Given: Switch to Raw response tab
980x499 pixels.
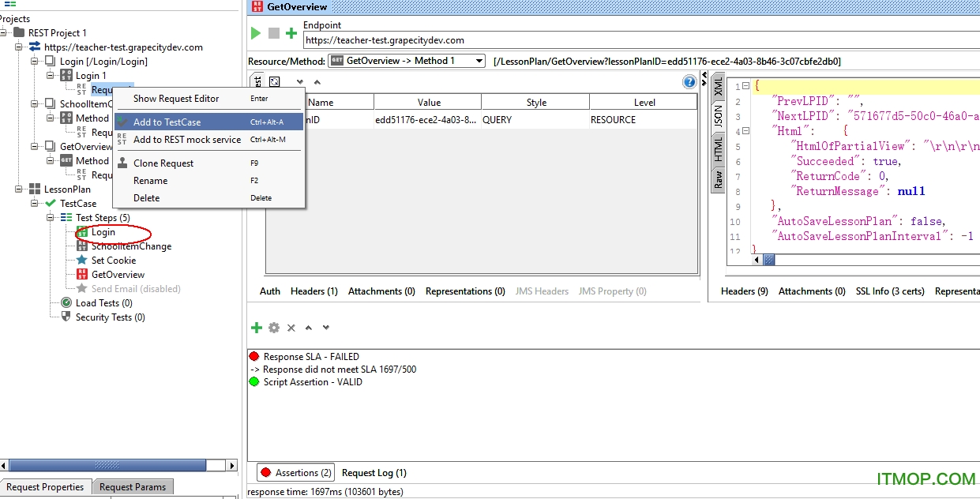Looking at the screenshot, I should click(718, 179).
